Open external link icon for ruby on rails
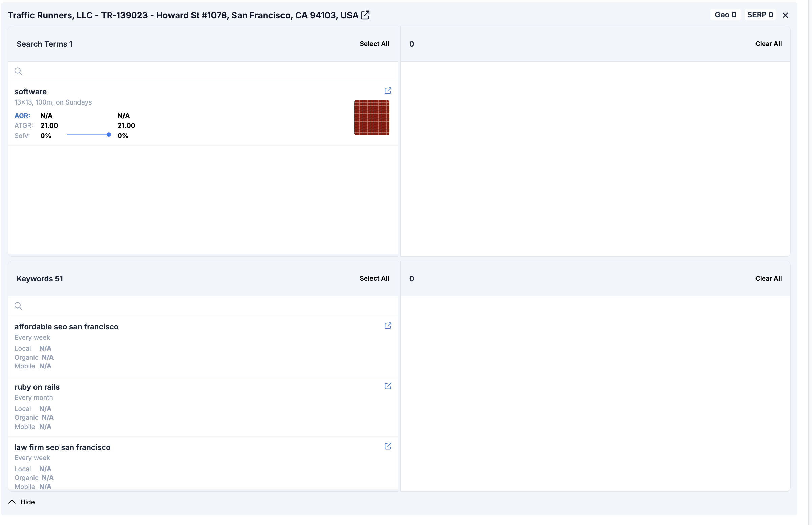The image size is (812, 525). point(388,386)
